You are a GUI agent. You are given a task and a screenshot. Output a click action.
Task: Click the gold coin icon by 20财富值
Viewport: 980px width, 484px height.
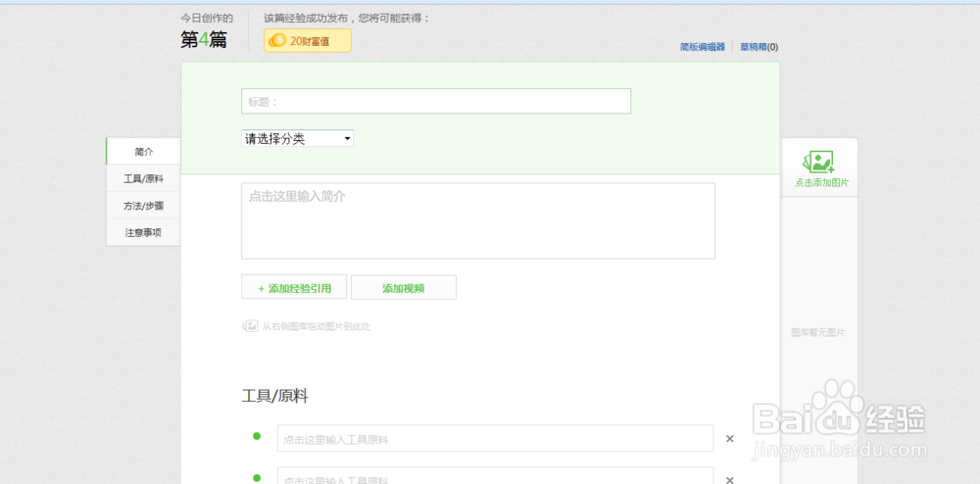click(277, 41)
